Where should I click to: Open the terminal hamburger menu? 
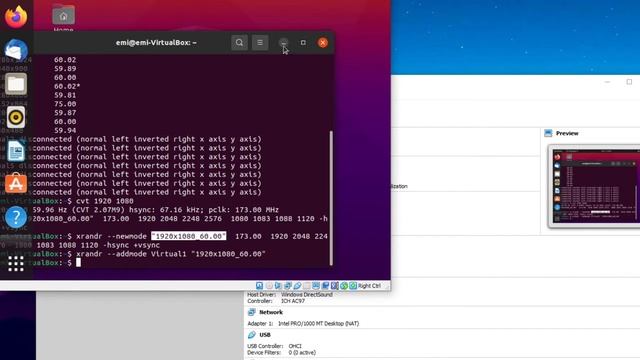click(x=260, y=42)
